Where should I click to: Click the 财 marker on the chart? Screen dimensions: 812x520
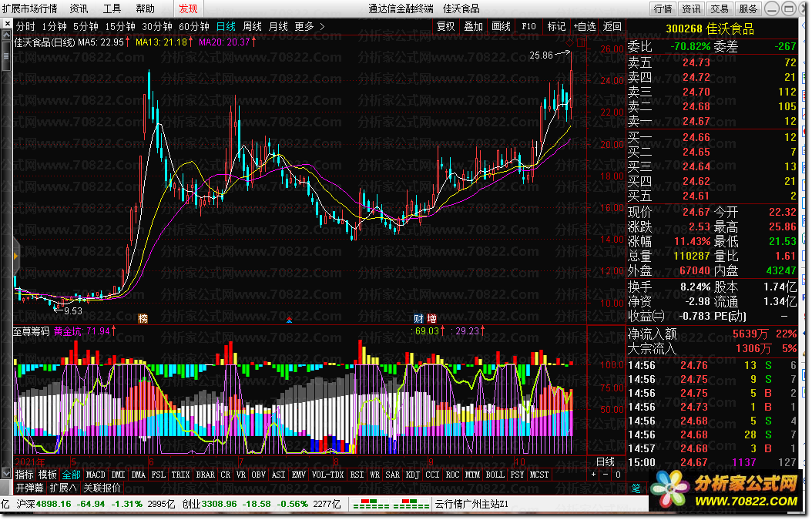pyautogui.click(x=418, y=318)
